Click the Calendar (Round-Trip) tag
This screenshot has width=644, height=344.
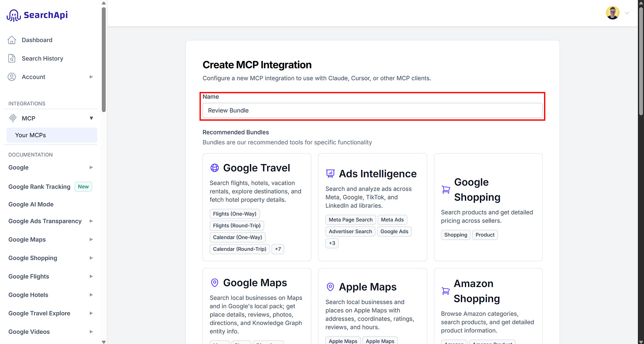[240, 249]
